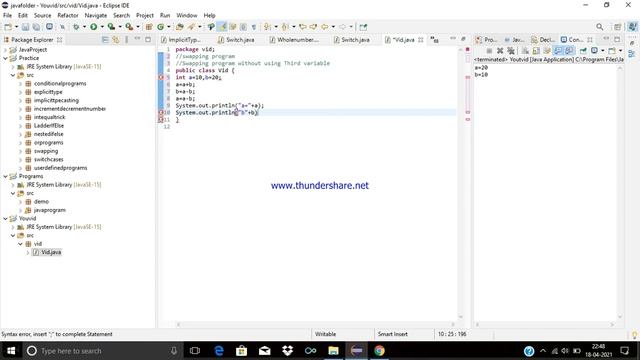Click the Pin Console icon
The image size is (640, 360).
(x=583, y=51)
